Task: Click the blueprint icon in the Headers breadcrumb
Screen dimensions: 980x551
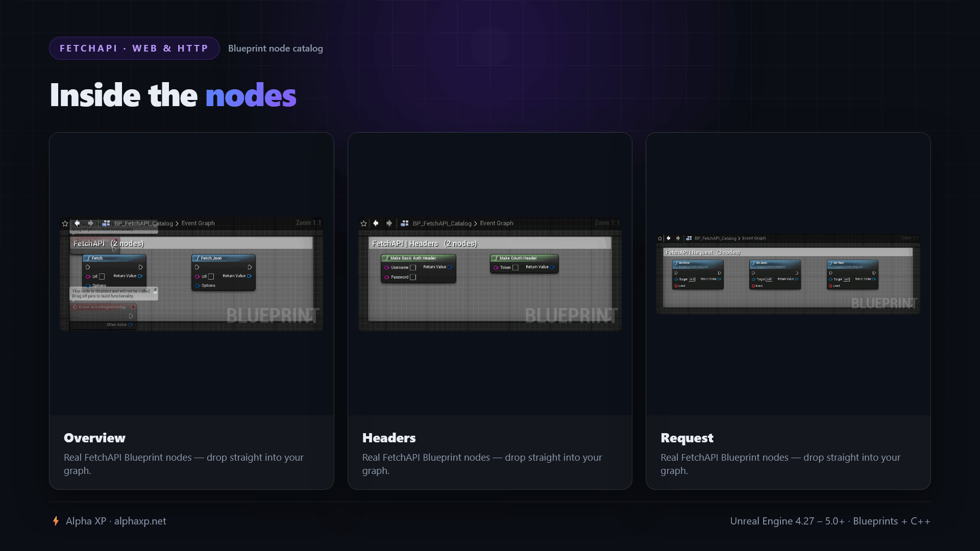Action: tap(405, 223)
